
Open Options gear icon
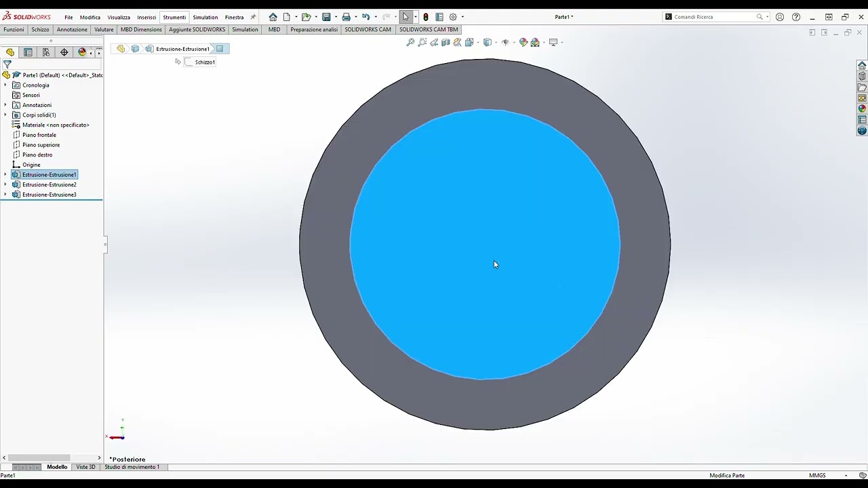(x=453, y=17)
